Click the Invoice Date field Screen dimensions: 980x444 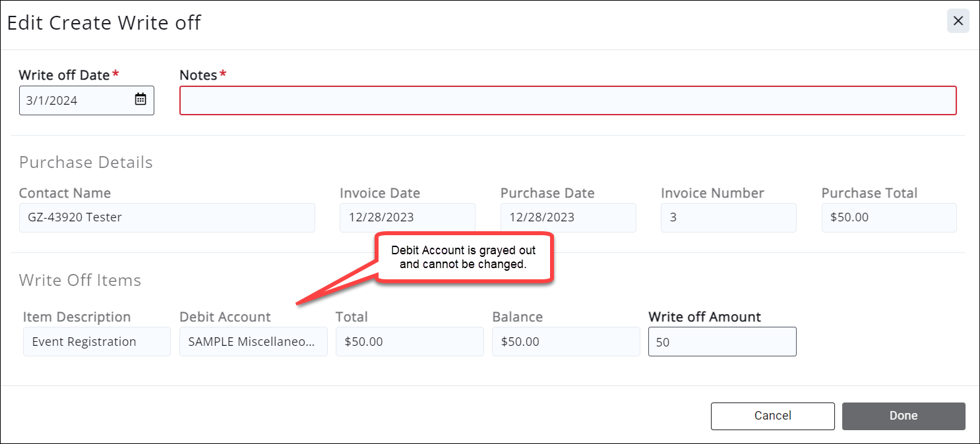click(407, 217)
